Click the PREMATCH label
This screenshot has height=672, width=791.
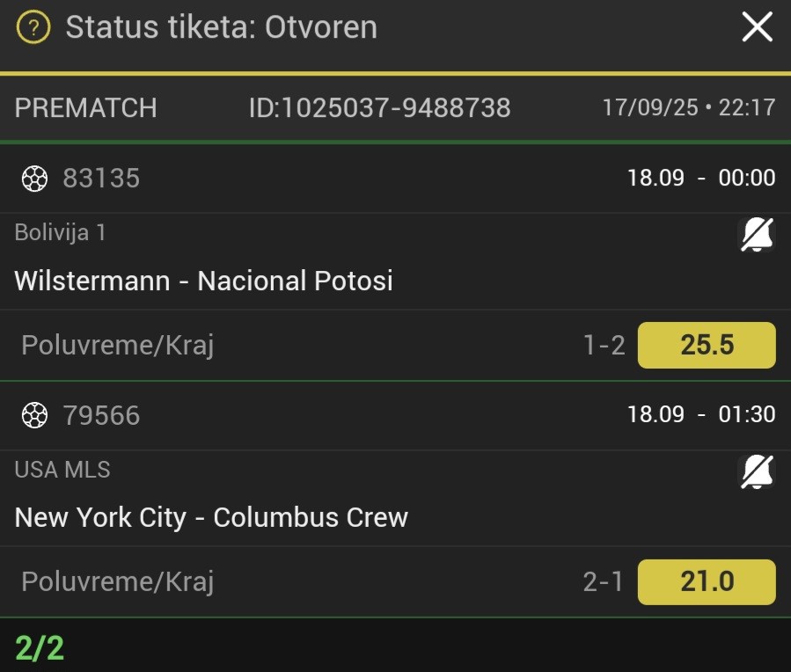coord(85,108)
